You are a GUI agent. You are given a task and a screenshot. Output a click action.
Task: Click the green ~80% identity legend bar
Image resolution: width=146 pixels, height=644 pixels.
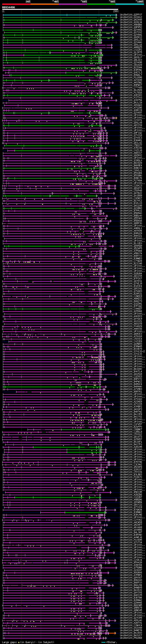click(x=101, y=4)
